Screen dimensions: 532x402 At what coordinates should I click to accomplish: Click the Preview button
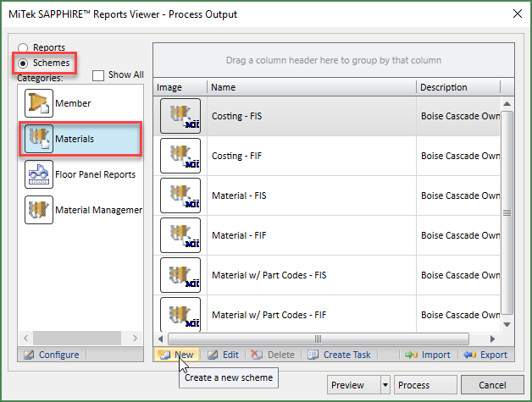tap(353, 385)
